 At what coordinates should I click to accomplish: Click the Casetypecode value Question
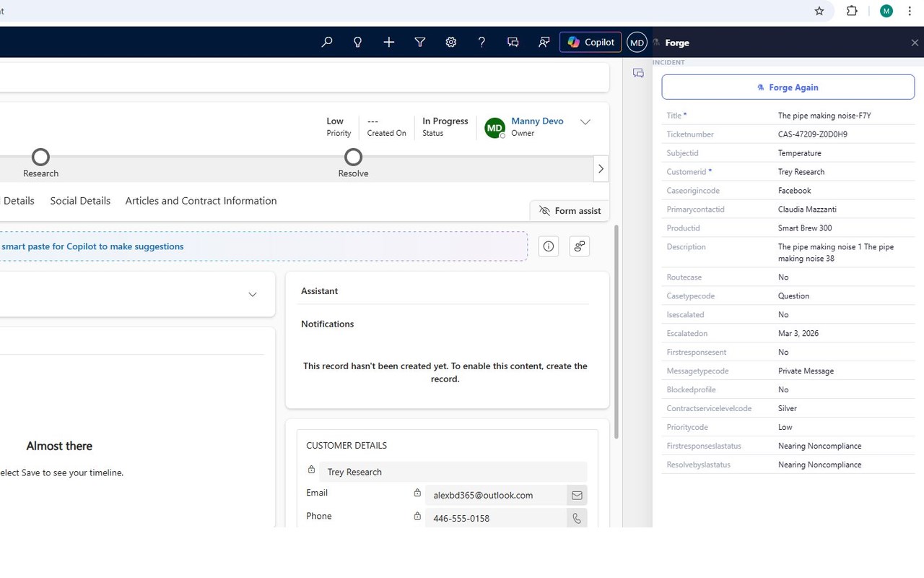793,296
